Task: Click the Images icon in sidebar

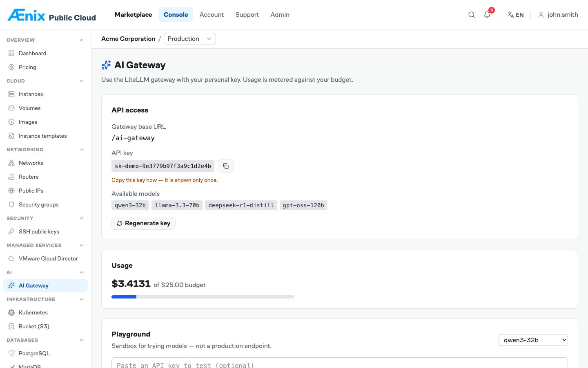Action: pos(11,122)
